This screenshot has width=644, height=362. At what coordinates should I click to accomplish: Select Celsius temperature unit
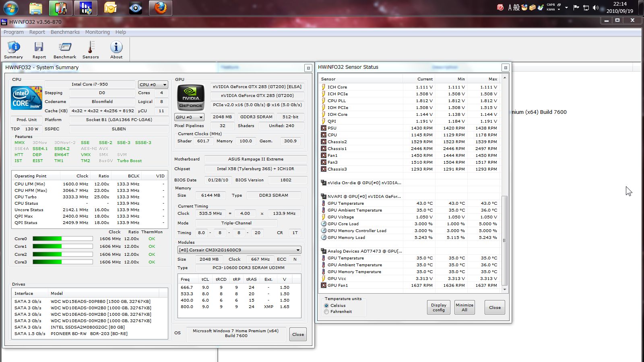point(326,306)
